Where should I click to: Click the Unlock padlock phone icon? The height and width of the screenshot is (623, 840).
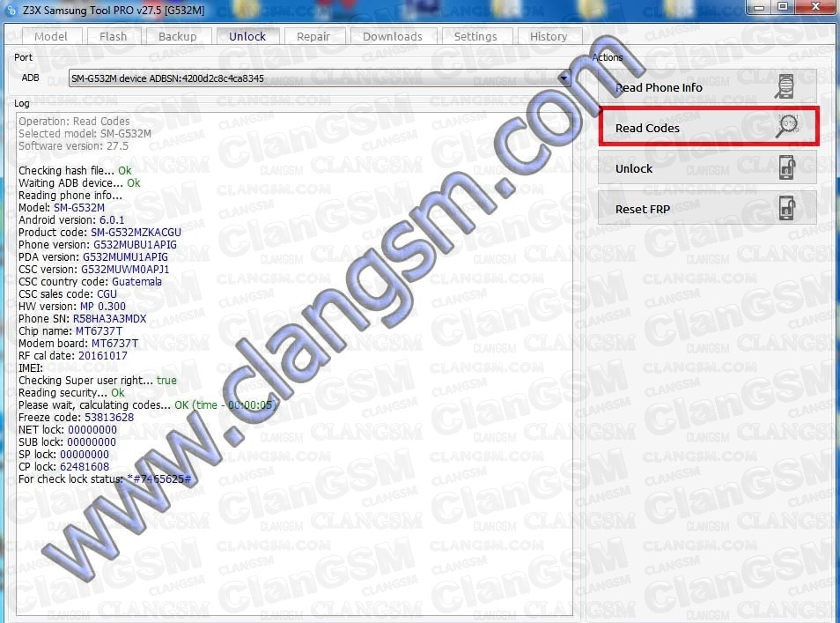point(786,167)
